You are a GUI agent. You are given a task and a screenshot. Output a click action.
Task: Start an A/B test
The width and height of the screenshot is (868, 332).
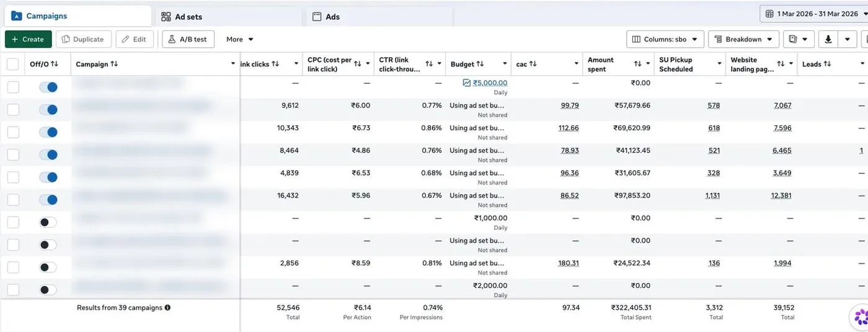188,39
